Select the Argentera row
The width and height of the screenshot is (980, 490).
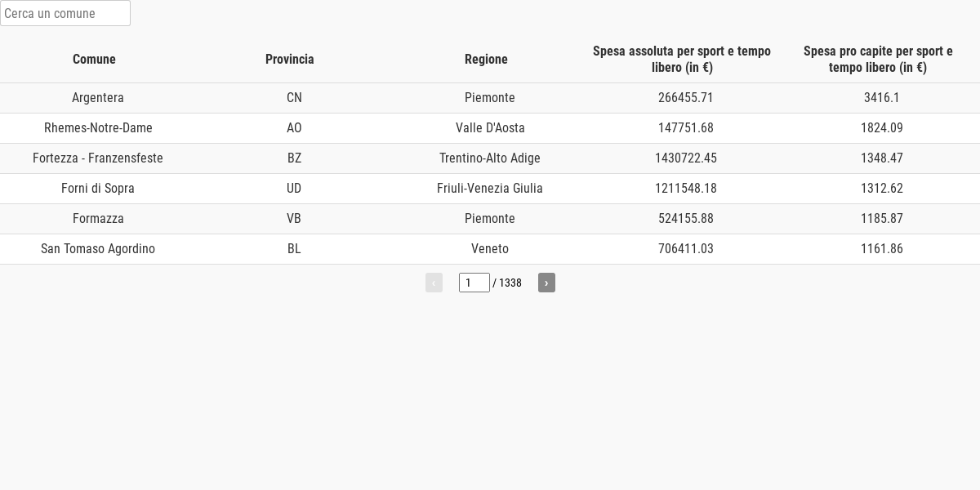point(490,98)
